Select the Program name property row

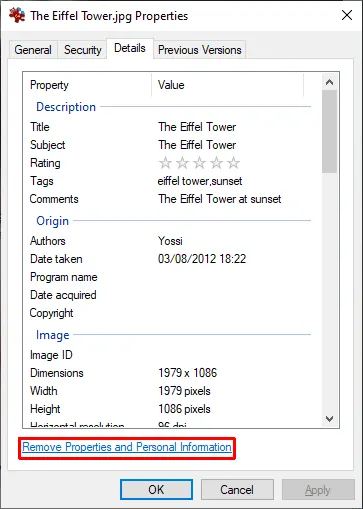[170, 277]
